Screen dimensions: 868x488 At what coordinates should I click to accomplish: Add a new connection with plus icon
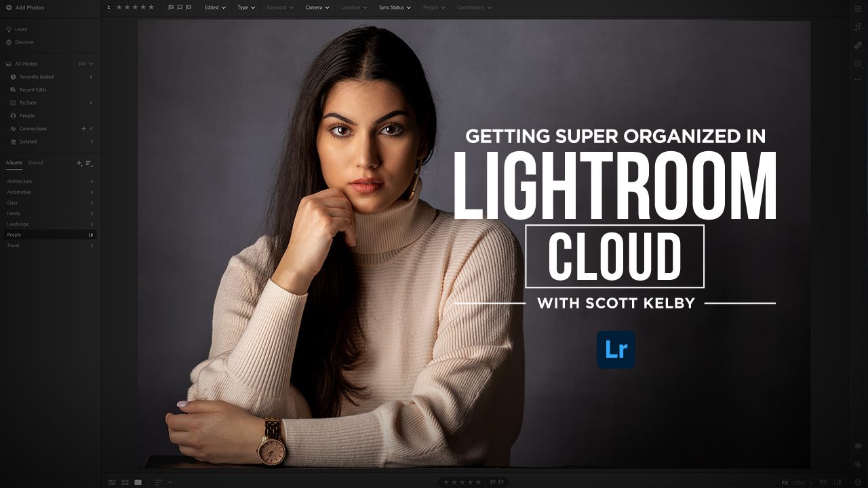click(x=84, y=129)
